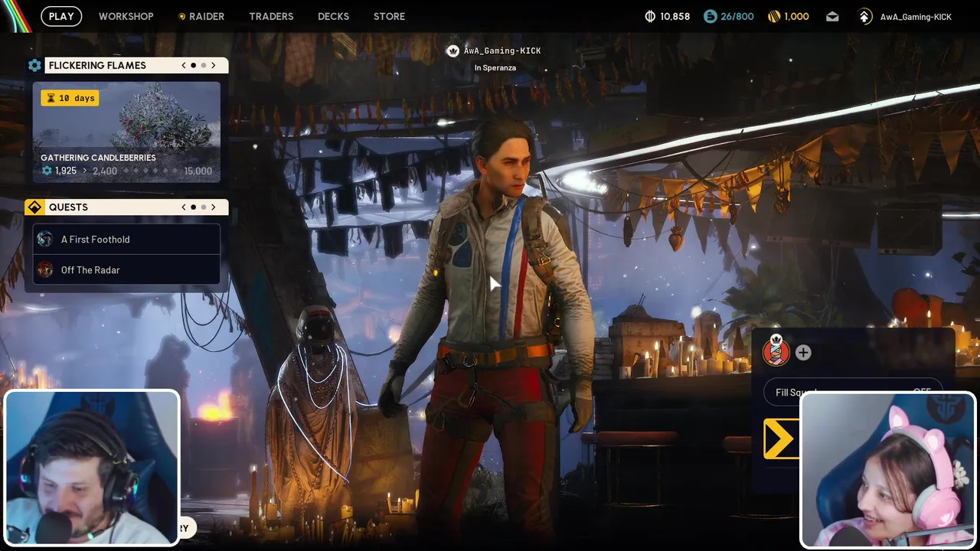
Task: Click the GATHERING CANDLEBERRIES label
Action: [x=98, y=158]
